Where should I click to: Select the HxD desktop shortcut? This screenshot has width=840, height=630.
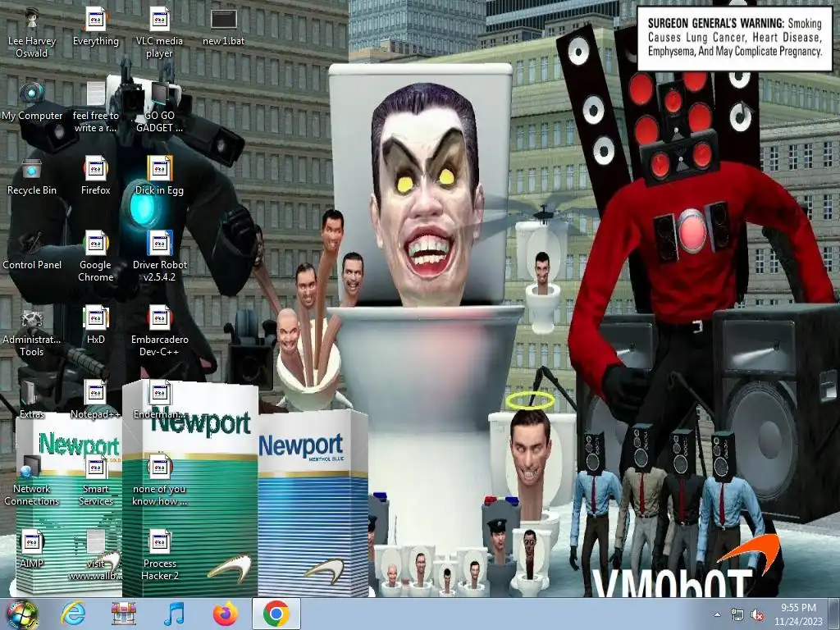pyautogui.click(x=96, y=326)
